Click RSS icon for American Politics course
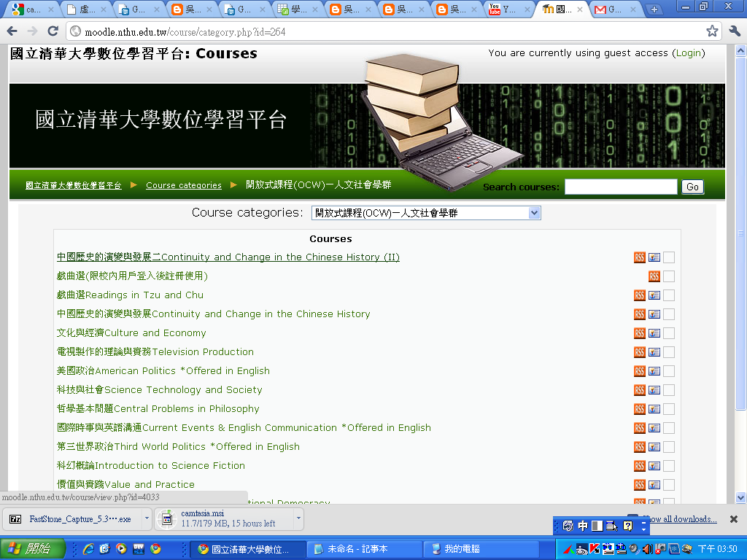Viewport: 747px width, 560px height. click(639, 371)
